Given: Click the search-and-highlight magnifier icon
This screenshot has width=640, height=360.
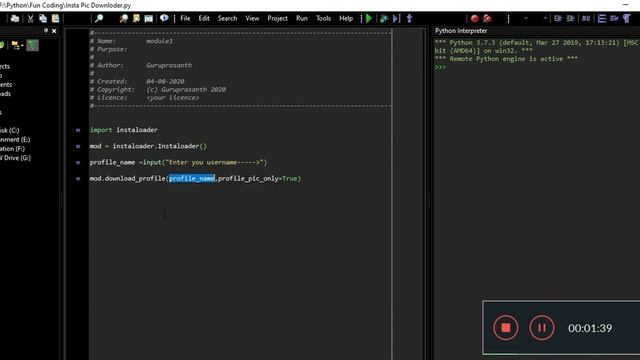Looking at the screenshot, I should [123, 18].
